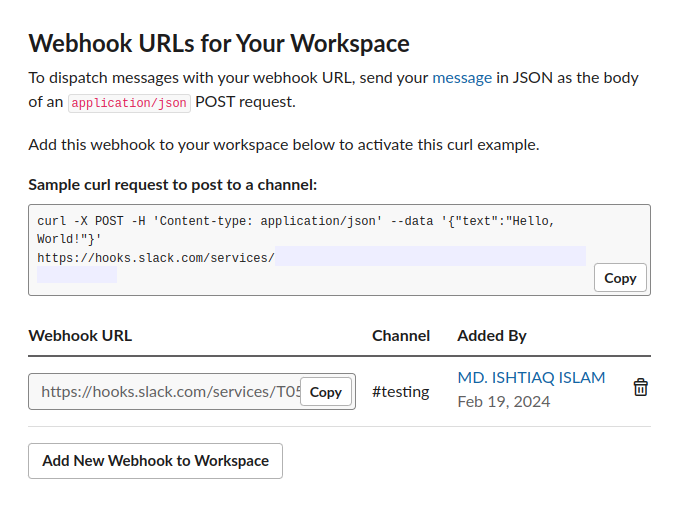Click the hooks.slack.com URL in code block
The height and width of the screenshot is (509, 680).
[155, 258]
